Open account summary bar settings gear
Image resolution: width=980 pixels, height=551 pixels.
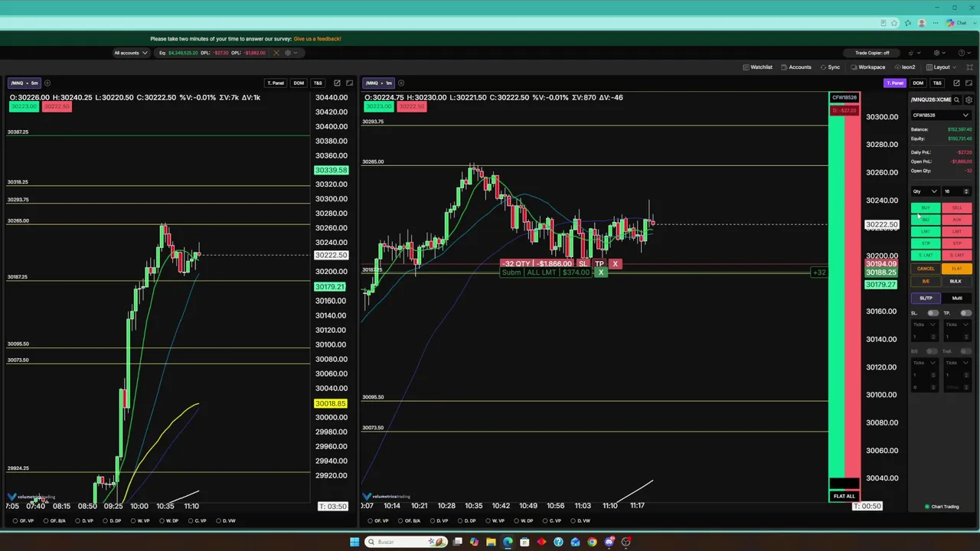coord(288,53)
